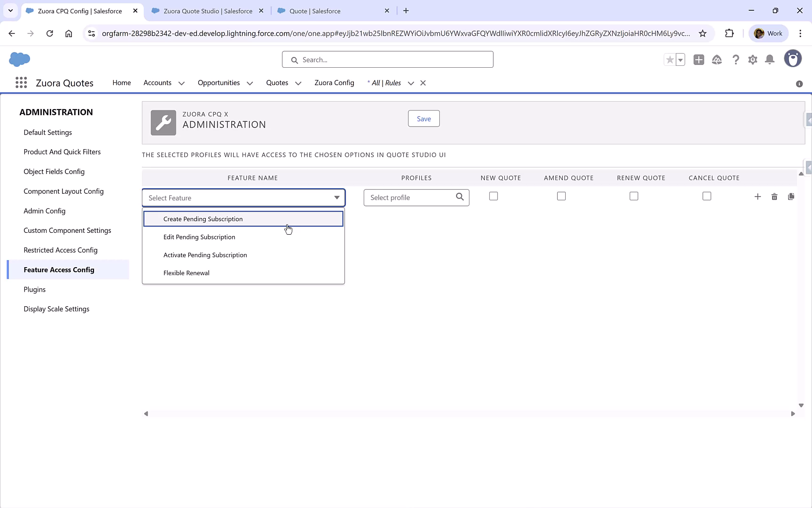
Task: Delete the feature row using the trash icon
Action: pos(774,197)
